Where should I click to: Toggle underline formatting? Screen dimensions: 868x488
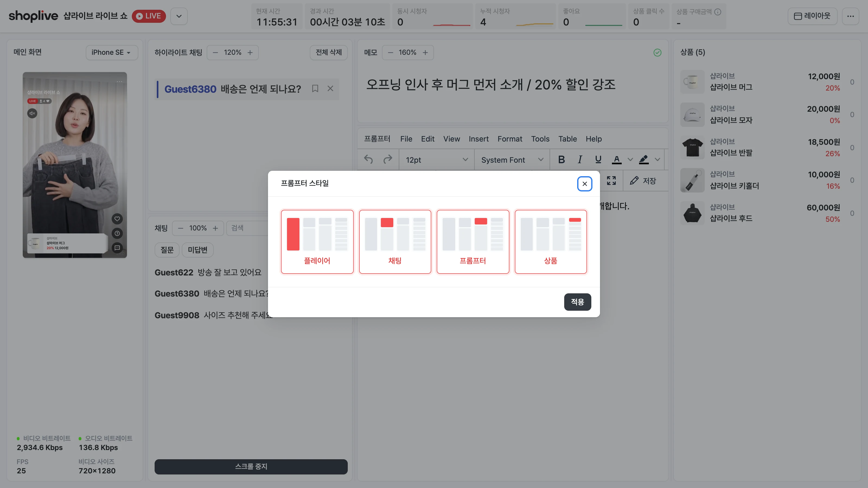pos(598,160)
